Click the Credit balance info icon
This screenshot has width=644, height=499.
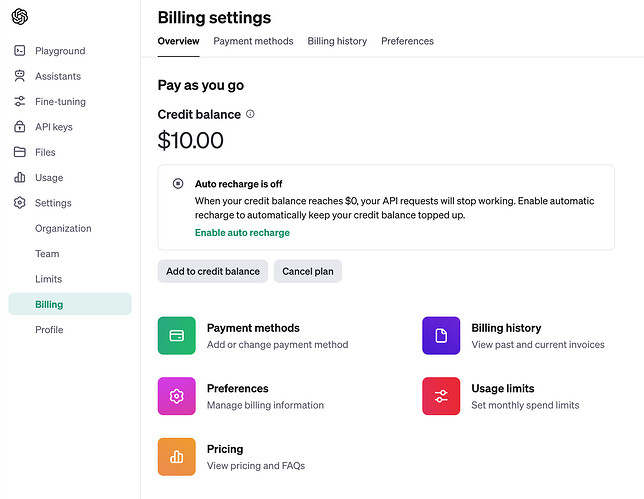coord(250,114)
